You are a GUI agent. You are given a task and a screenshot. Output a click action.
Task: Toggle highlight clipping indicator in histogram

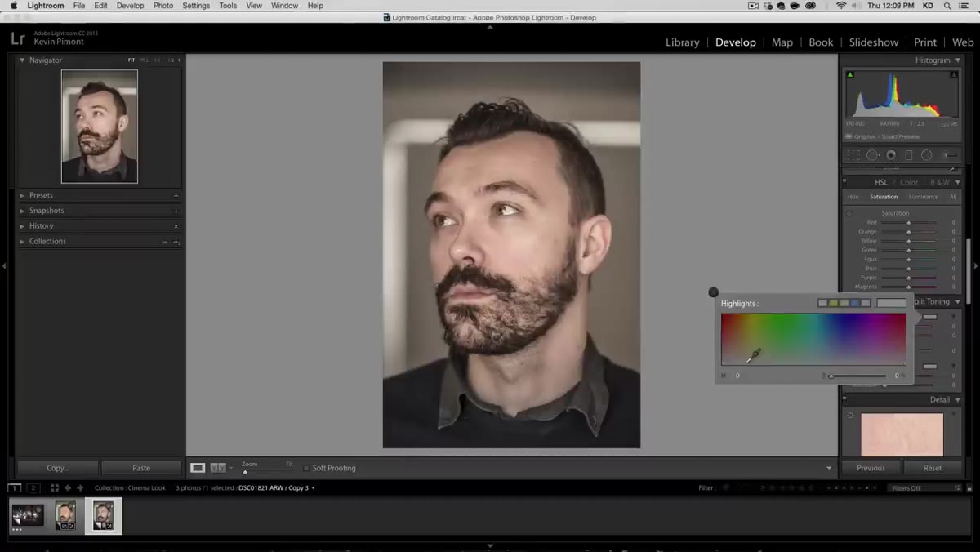point(954,75)
